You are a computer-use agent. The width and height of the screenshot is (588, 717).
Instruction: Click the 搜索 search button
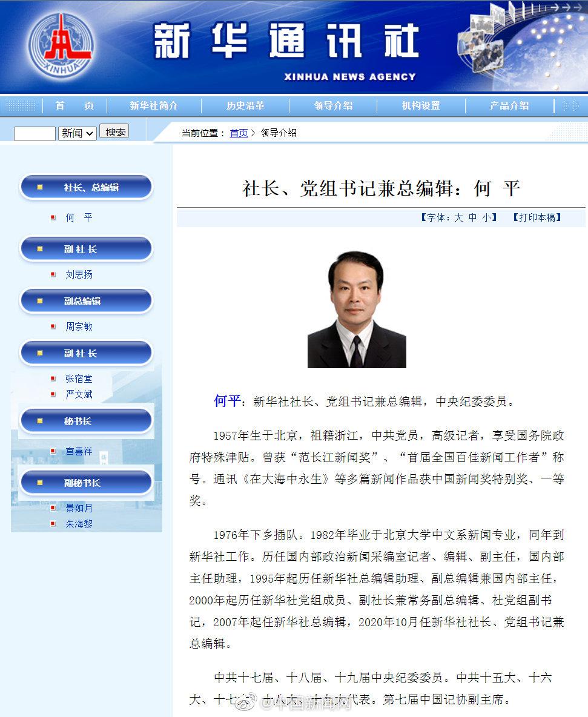pos(114,131)
